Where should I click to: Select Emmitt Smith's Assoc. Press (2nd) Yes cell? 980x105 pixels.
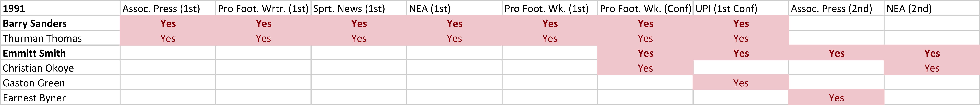[x=836, y=53]
